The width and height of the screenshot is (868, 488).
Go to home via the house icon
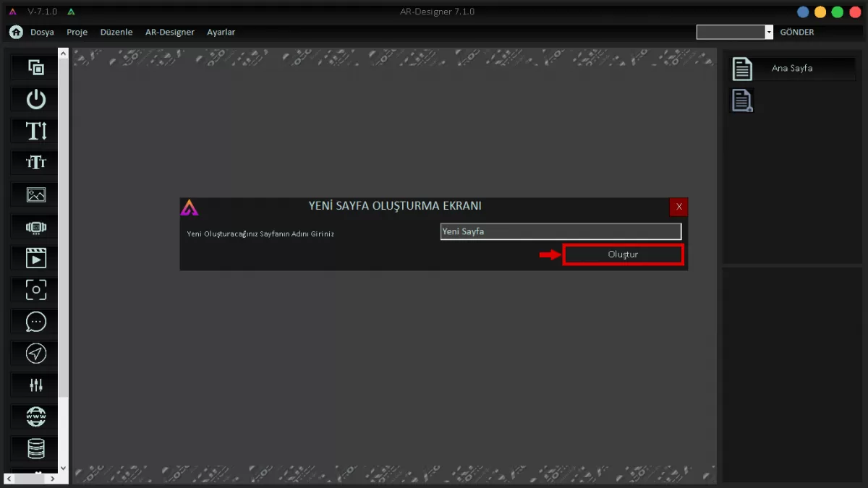point(16,32)
